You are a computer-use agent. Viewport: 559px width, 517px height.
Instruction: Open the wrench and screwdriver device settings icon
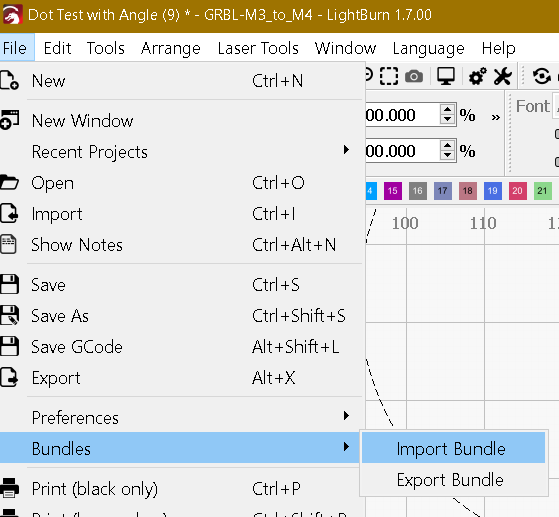[503, 76]
